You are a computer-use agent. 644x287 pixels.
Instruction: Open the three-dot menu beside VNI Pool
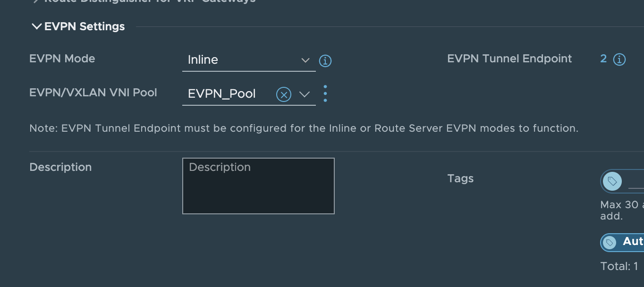(325, 93)
